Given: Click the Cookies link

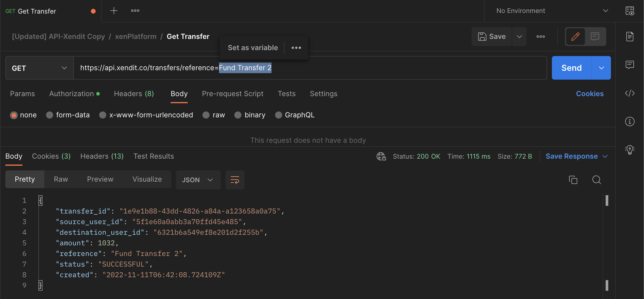Looking at the screenshot, I should point(590,93).
